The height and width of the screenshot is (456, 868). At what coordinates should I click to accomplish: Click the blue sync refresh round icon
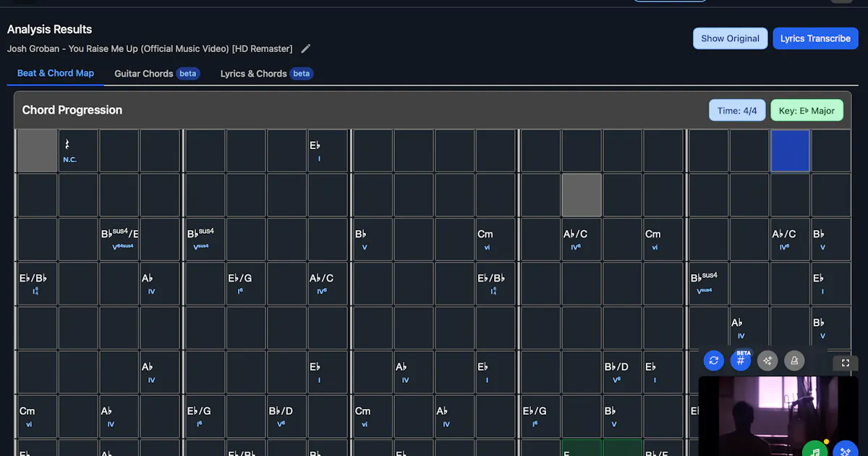click(x=714, y=360)
